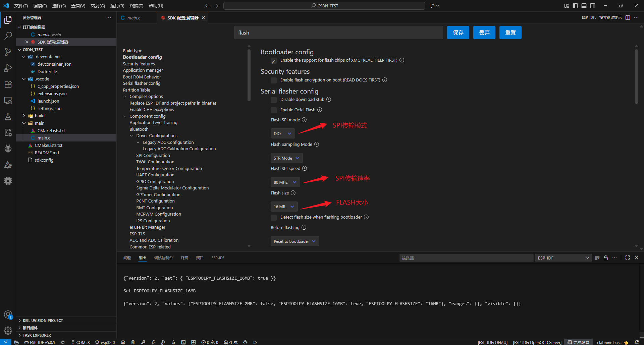Open the Flash size 16 MB dropdown
The width and height of the screenshot is (644, 345).
284,207
